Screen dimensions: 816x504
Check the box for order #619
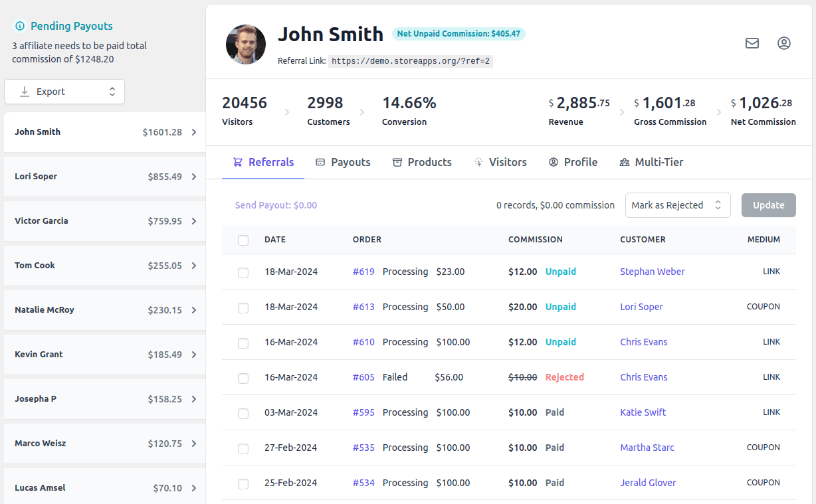click(243, 273)
